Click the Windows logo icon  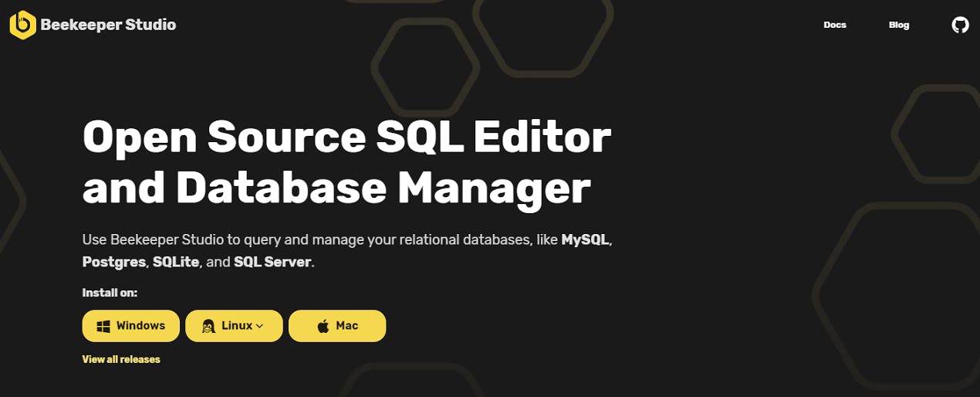tap(103, 326)
